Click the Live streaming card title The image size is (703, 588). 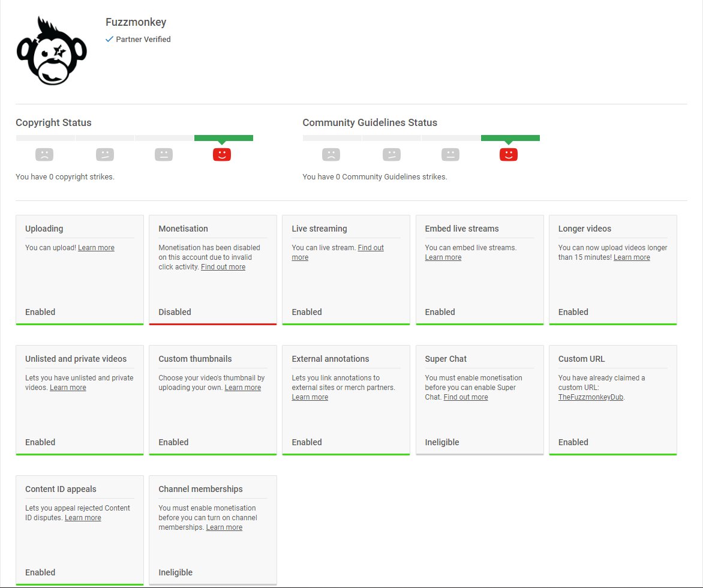[x=319, y=229]
